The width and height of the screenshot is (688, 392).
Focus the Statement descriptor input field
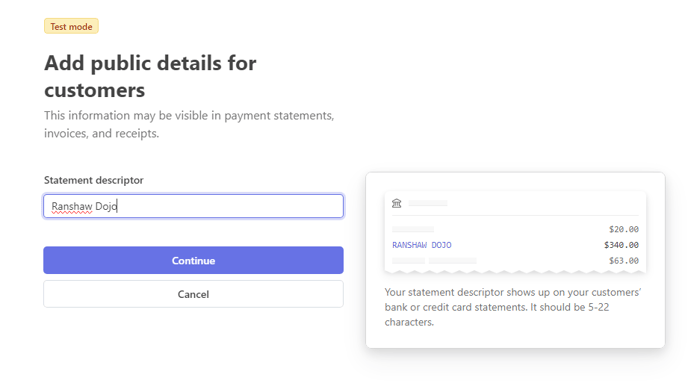193,206
